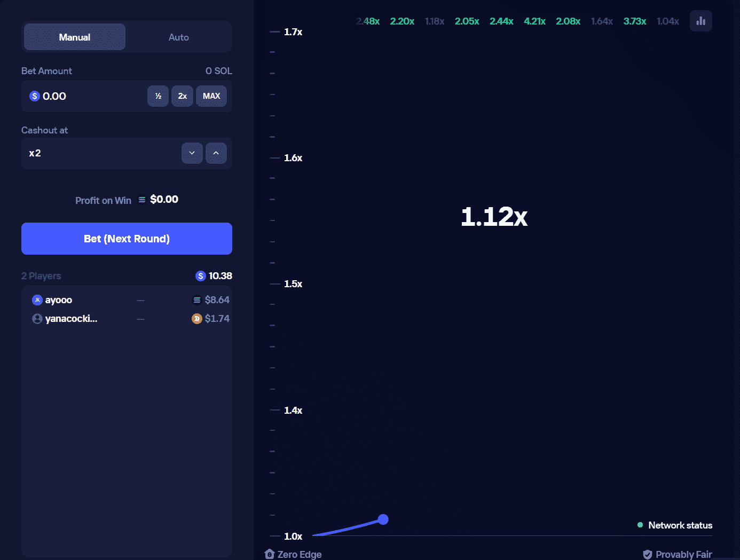Switch to the Auto betting tab
The image size is (740, 560).
coord(178,37)
